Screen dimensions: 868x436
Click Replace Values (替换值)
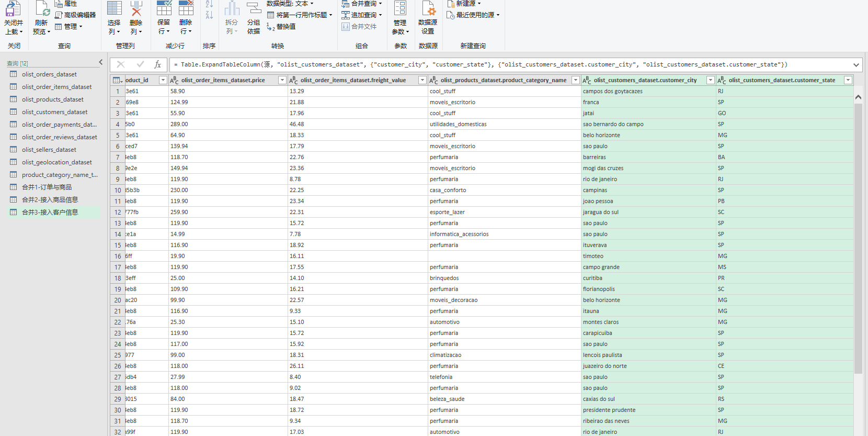tap(281, 27)
